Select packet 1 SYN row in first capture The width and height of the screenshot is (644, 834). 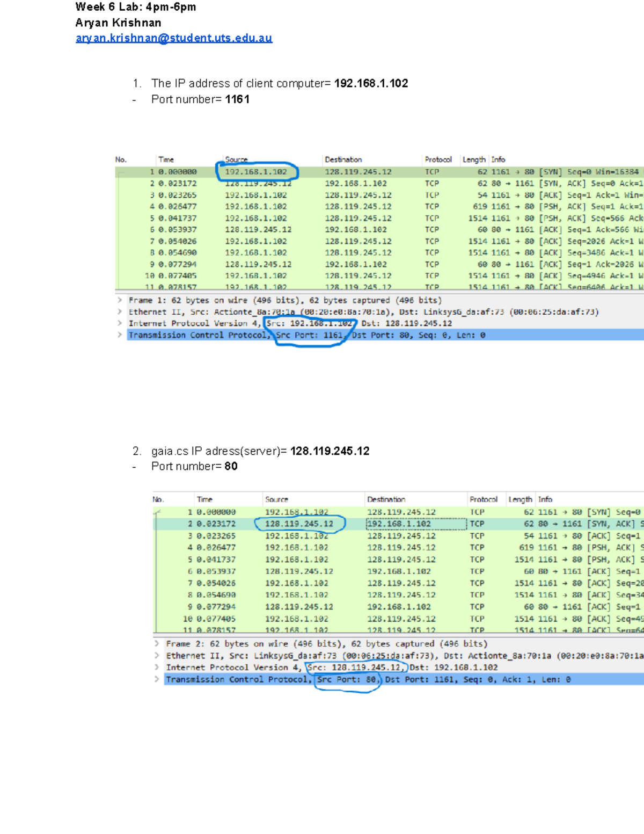pos(376,172)
